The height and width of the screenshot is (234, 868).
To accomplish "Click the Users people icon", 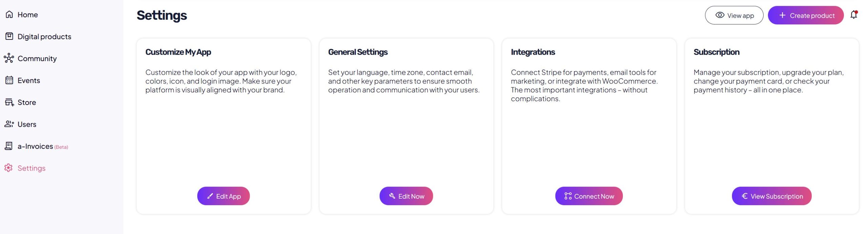I will (x=9, y=124).
